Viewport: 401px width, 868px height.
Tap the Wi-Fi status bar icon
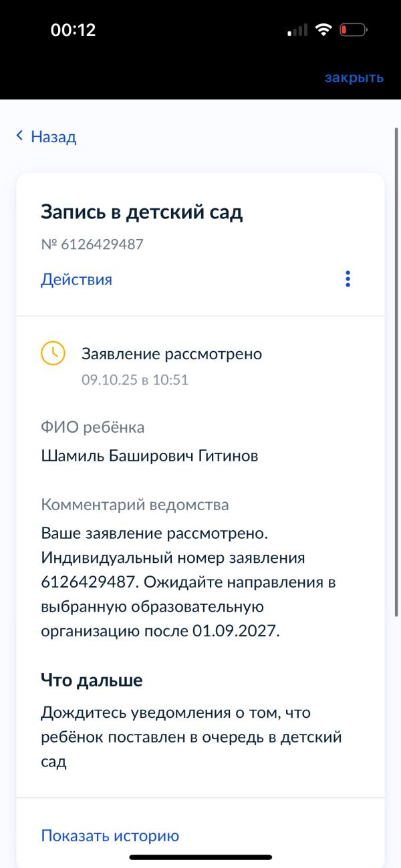(324, 30)
